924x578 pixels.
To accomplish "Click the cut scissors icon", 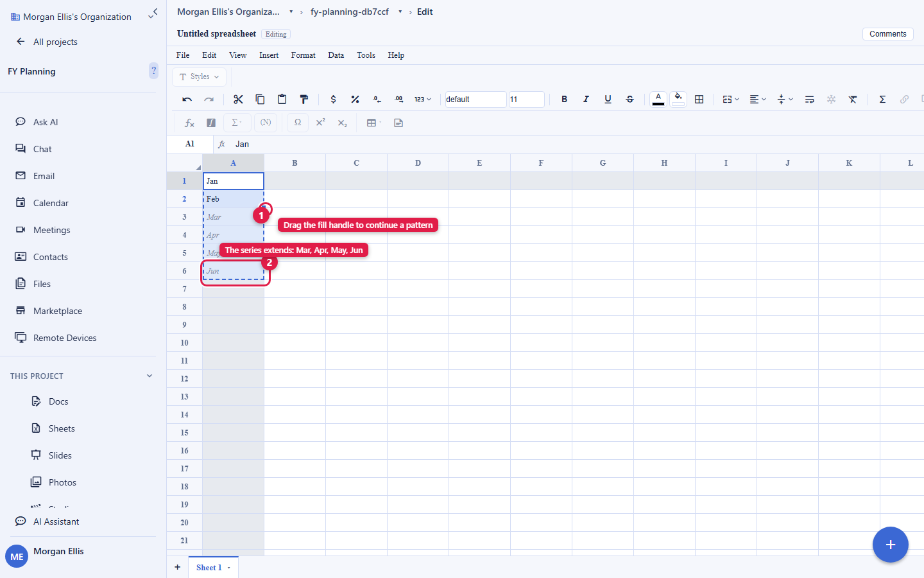I will point(238,100).
